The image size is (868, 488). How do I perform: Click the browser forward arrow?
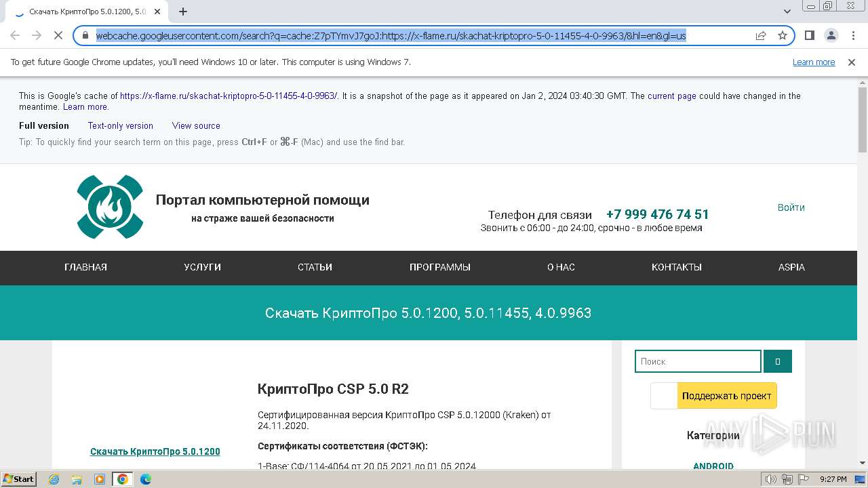pyautogui.click(x=37, y=35)
